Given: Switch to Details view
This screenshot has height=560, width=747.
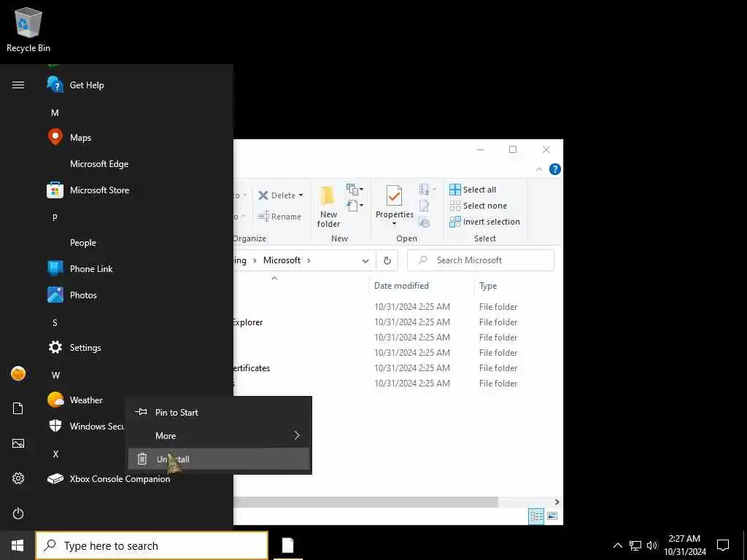Looking at the screenshot, I should (536, 516).
